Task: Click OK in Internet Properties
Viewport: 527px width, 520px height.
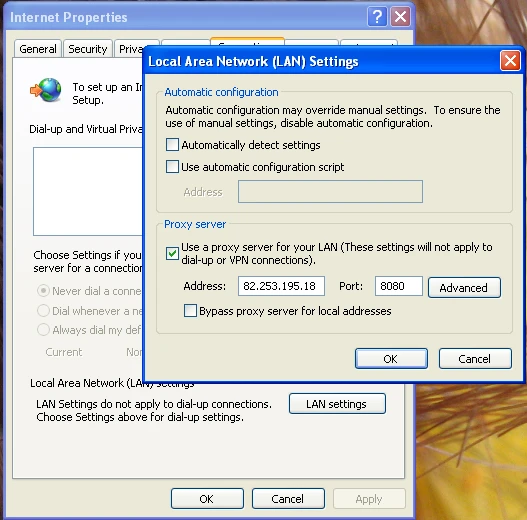Action: coord(207,499)
